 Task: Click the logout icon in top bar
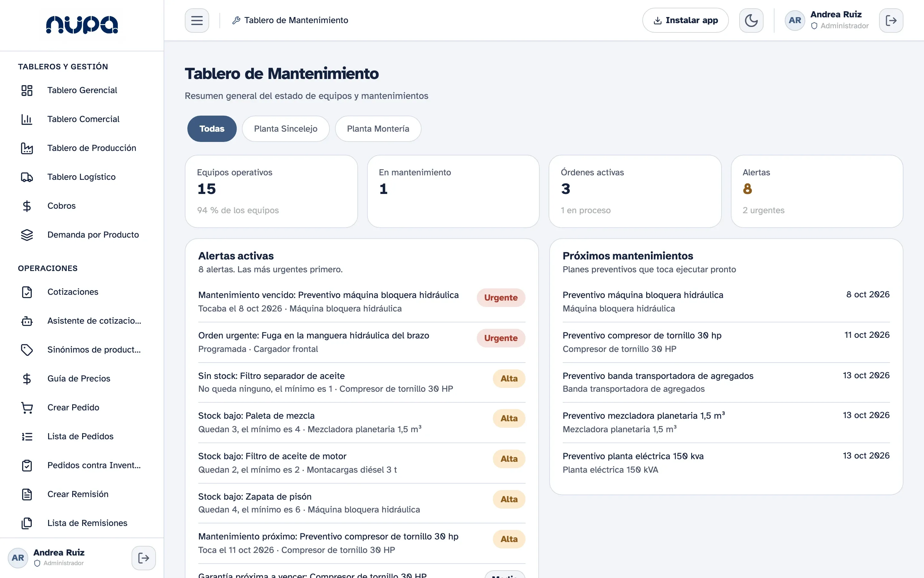[x=891, y=20]
